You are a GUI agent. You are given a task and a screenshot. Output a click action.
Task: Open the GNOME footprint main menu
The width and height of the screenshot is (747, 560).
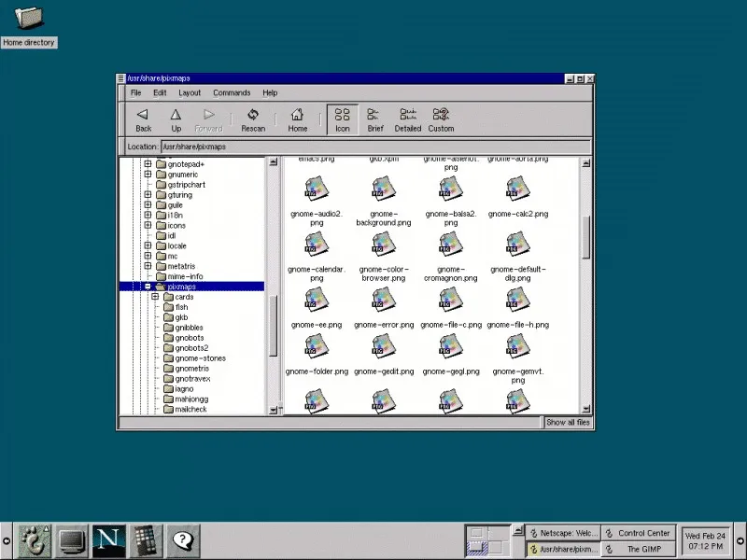tap(33, 539)
